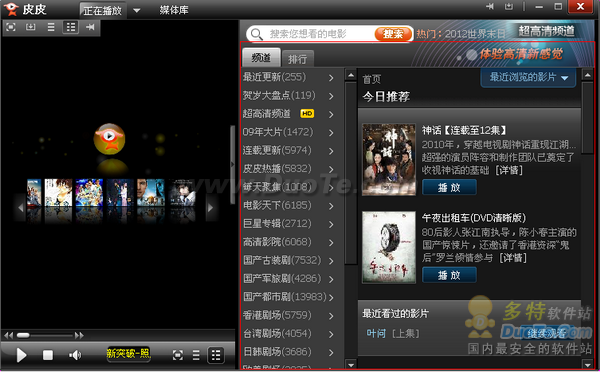Click the play button in the bottom controls
This screenshot has height=372, width=600.
(x=21, y=355)
